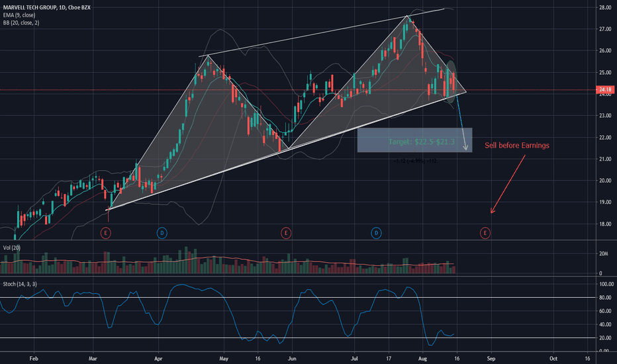
Task: Open the July dividend D marker
Action: pos(376,233)
